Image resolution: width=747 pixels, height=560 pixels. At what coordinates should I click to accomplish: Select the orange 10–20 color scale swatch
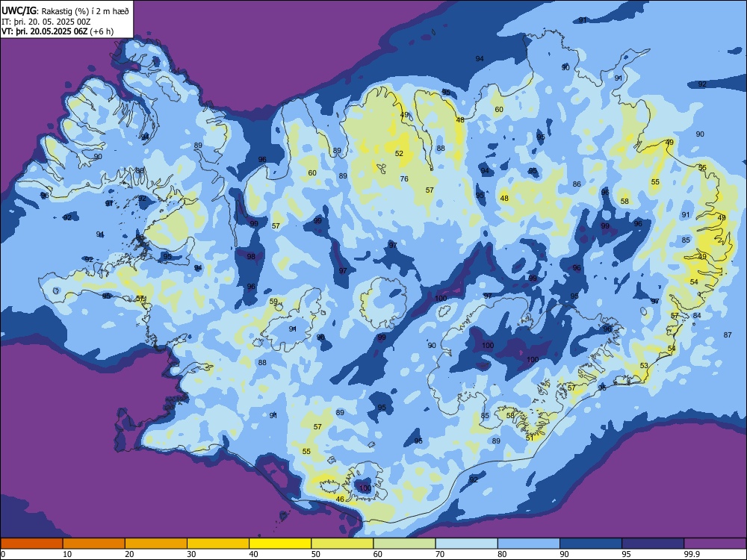click(94, 544)
